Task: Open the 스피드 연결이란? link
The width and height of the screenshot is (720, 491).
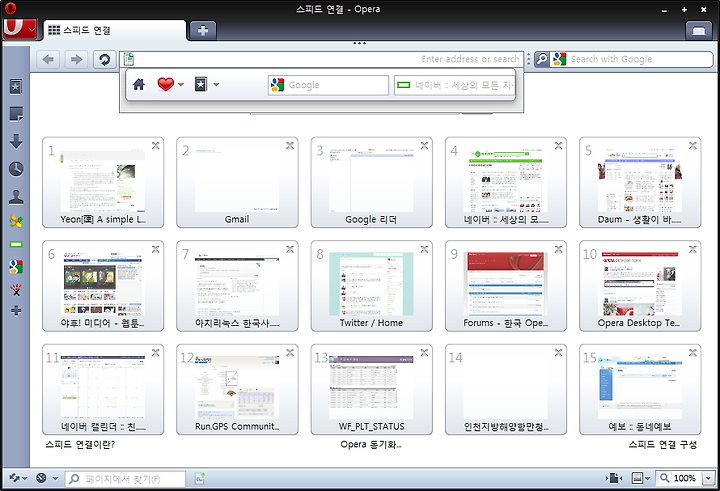Action: tap(80, 445)
